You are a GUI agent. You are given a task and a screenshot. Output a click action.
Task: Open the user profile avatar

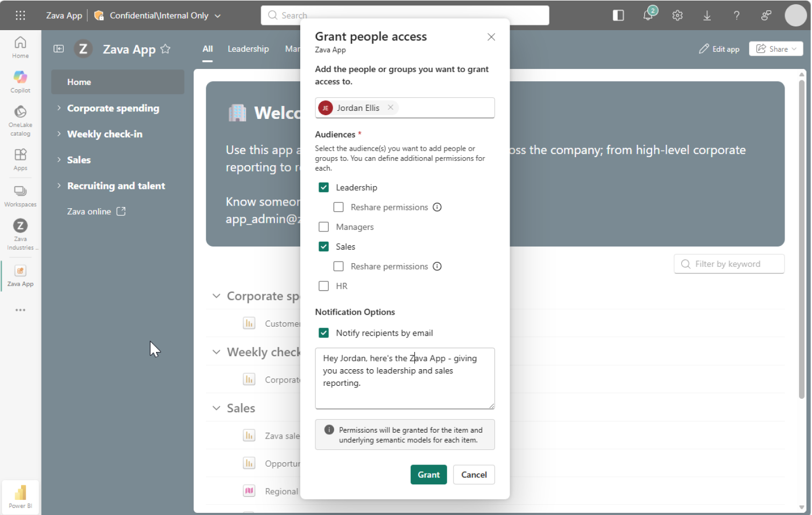pyautogui.click(x=796, y=15)
